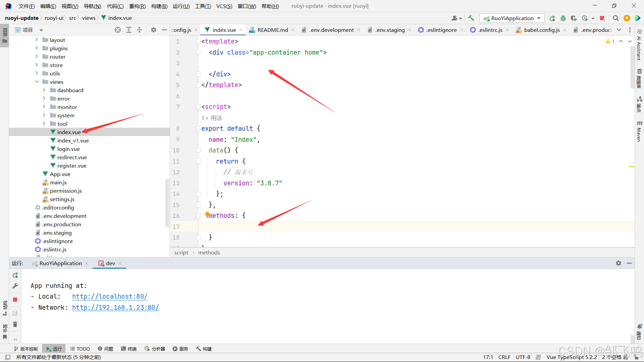
Task: Open Maven tool window
Action: pyautogui.click(x=639, y=131)
